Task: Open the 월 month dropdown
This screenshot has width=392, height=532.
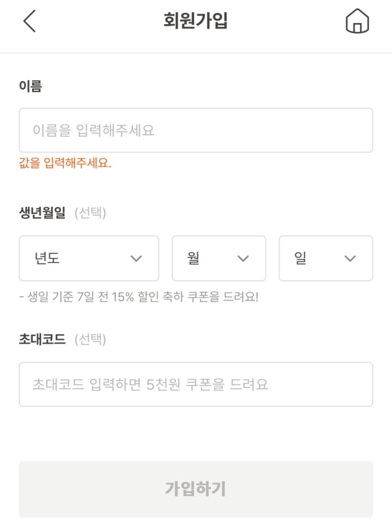Action: (218, 258)
